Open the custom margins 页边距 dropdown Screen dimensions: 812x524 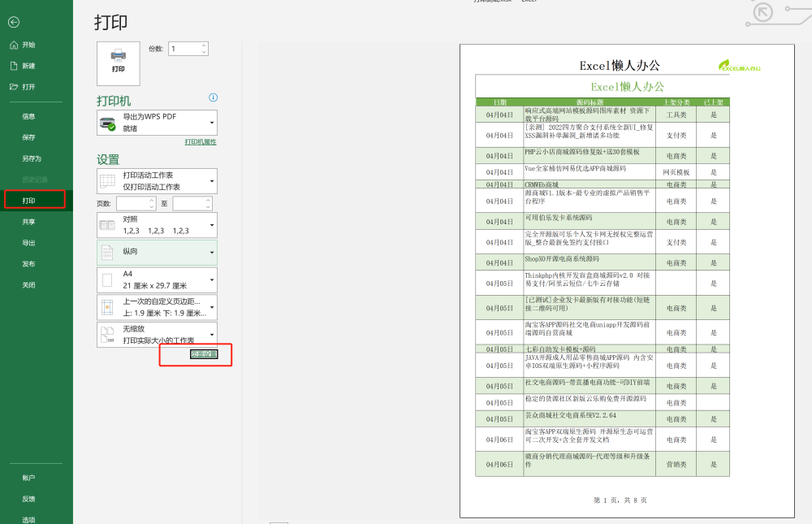click(157, 307)
